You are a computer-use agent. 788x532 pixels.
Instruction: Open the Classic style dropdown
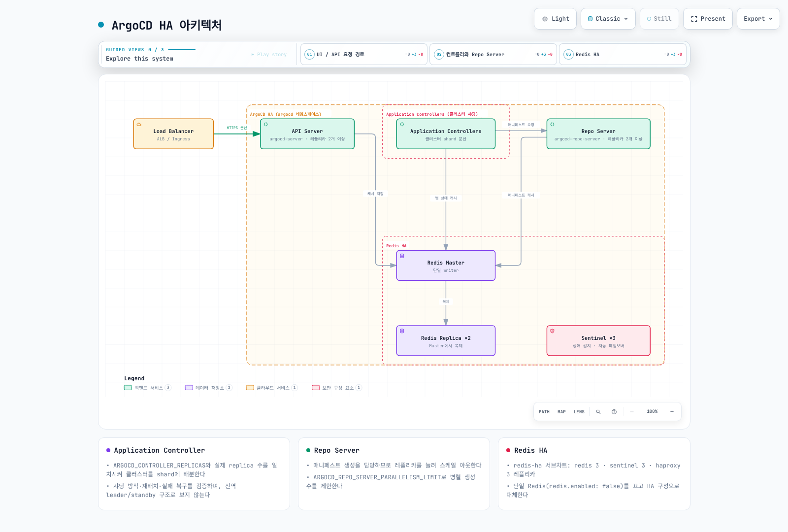coord(608,19)
